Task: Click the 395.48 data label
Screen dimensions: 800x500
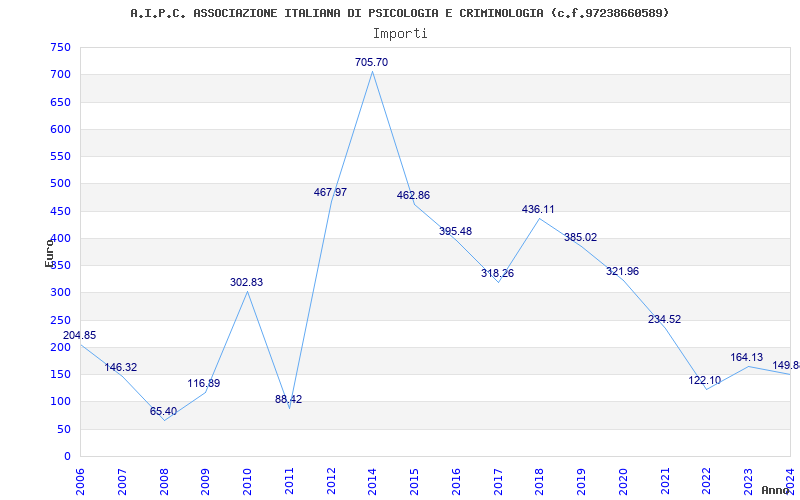Action: 455,231
